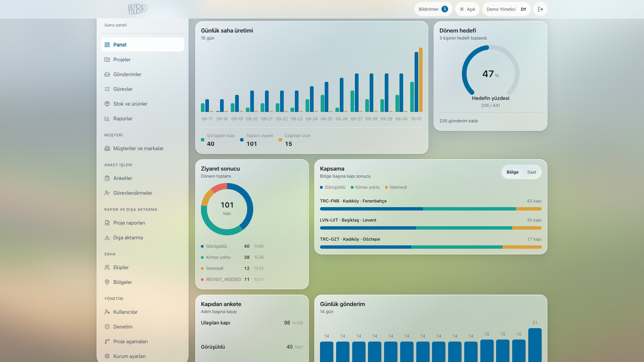Click the Kurum ayarları gear icon
644x362 pixels.
point(107,356)
